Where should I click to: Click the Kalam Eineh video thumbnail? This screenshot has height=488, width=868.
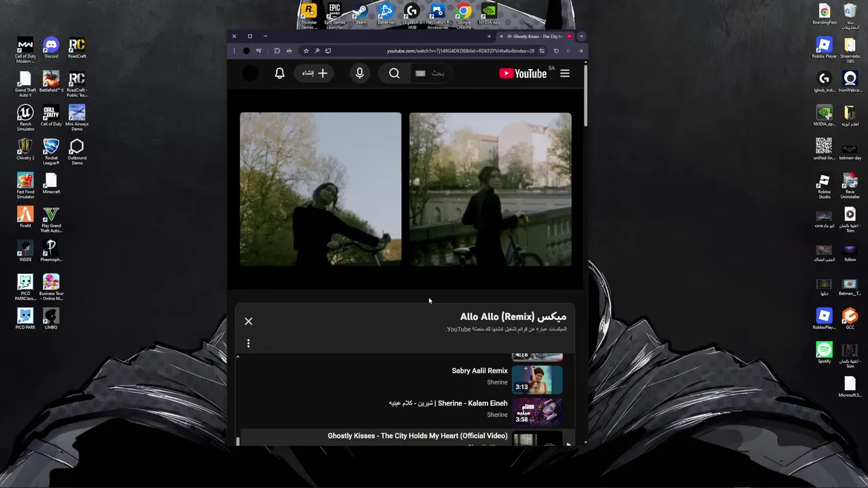coord(537,411)
